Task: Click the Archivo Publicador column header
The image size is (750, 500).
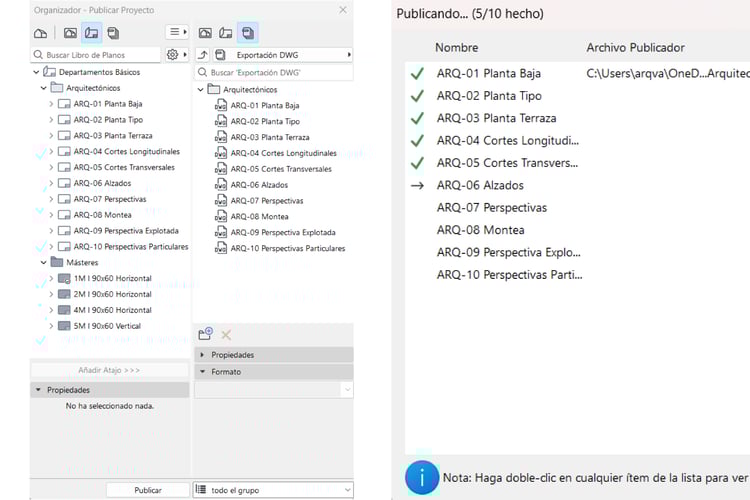Action: 635,48
